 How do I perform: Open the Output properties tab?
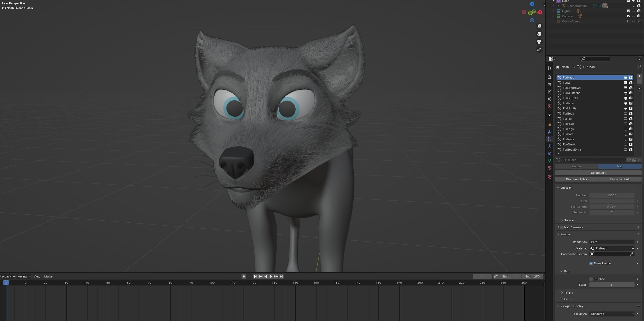549,84
